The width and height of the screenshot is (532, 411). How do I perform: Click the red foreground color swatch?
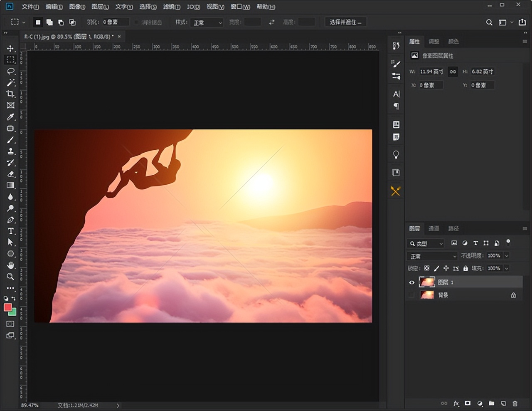click(7, 307)
